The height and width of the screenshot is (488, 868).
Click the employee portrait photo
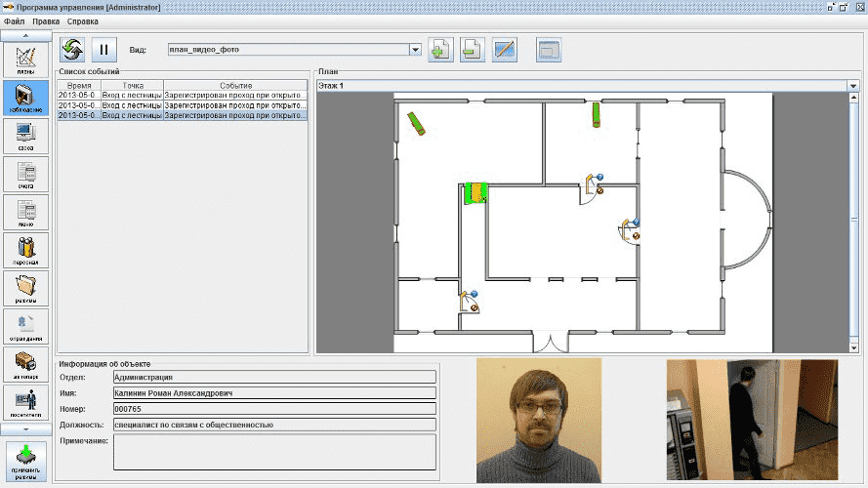(539, 420)
